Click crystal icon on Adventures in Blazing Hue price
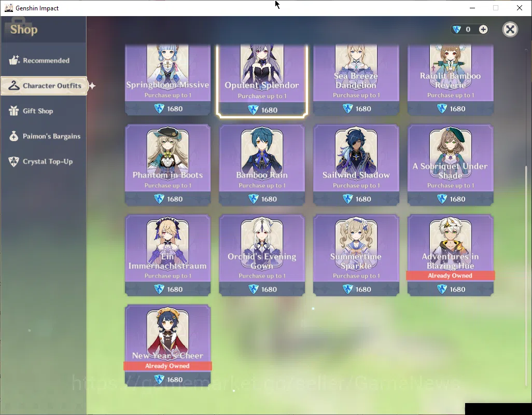 pos(442,289)
